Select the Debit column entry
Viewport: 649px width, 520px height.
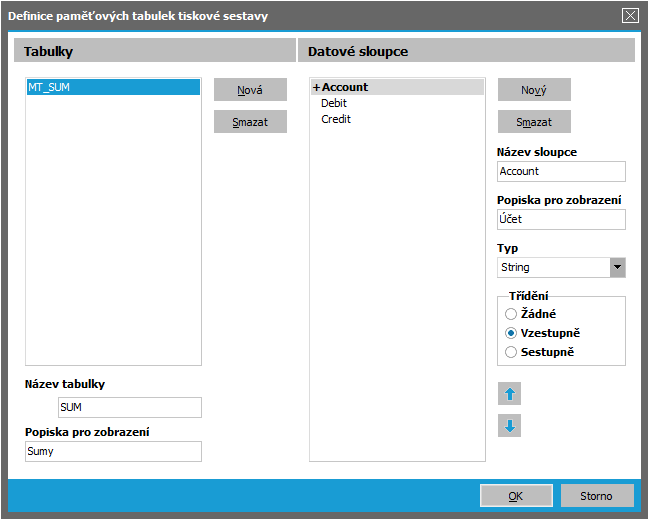point(335,103)
